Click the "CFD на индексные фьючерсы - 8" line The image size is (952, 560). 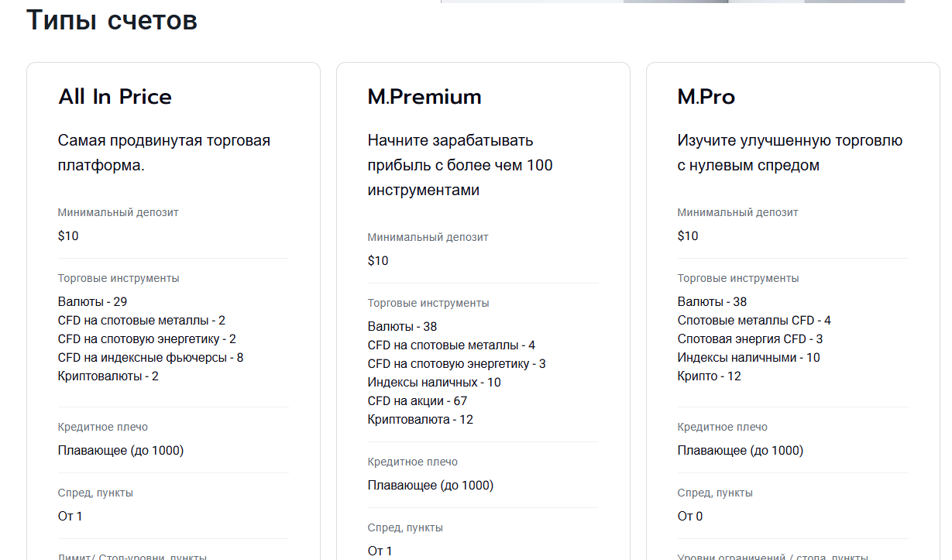point(151,357)
